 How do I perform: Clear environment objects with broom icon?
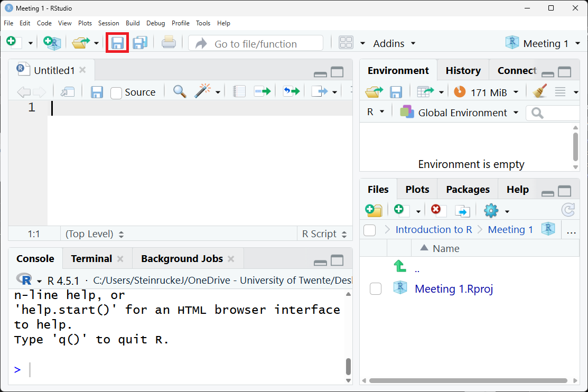(x=539, y=92)
